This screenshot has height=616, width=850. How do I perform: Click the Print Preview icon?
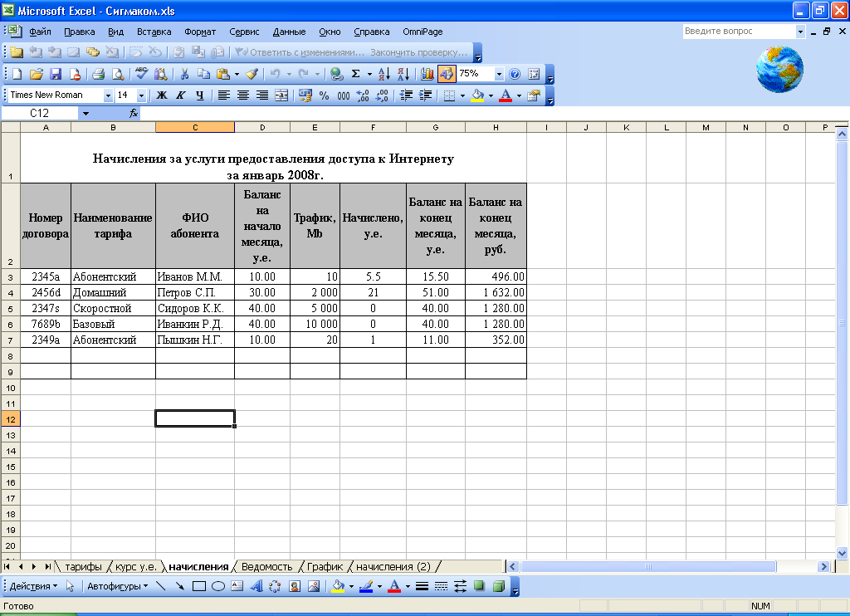coord(118,74)
